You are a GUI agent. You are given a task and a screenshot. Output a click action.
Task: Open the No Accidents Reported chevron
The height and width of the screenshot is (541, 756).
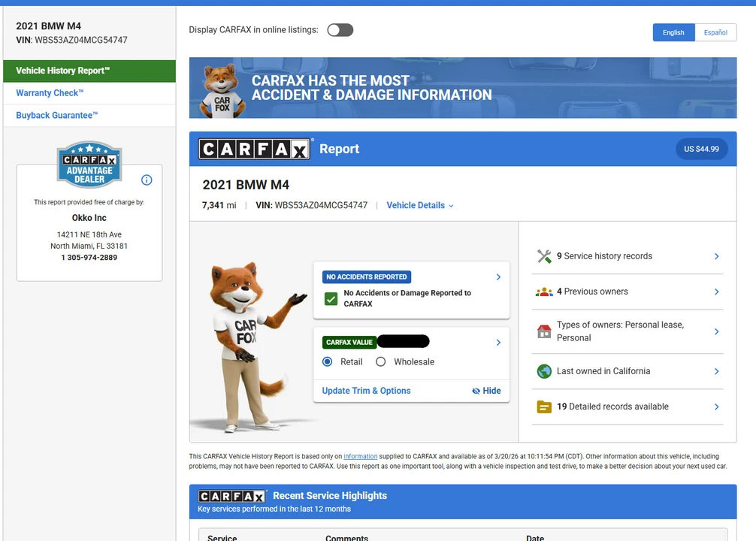point(498,277)
